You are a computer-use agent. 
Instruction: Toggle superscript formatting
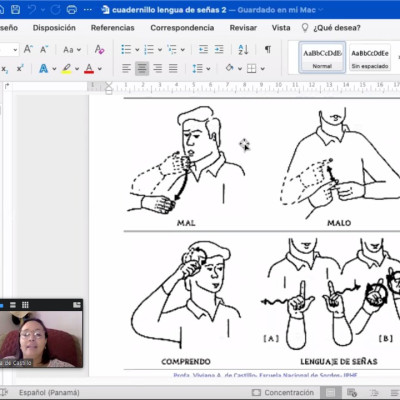(x=20, y=69)
